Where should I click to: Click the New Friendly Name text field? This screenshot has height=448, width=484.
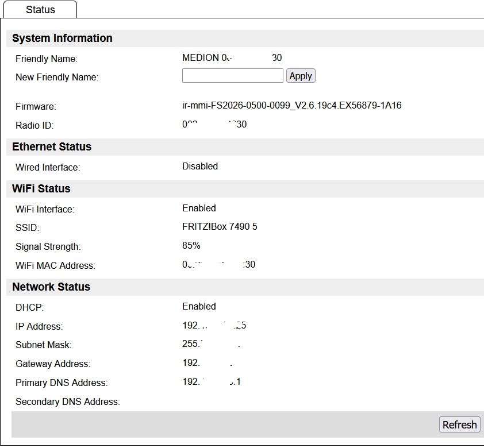[232, 76]
